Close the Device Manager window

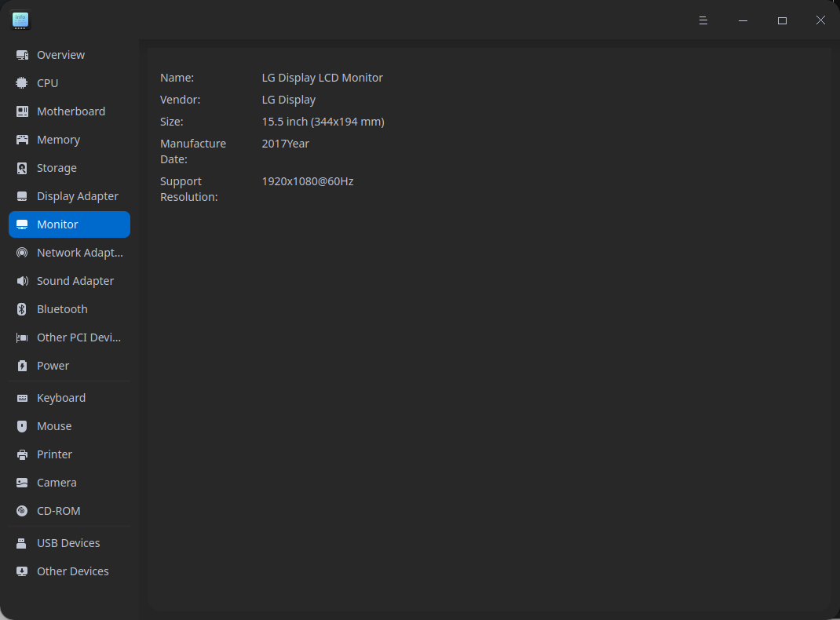coord(820,20)
